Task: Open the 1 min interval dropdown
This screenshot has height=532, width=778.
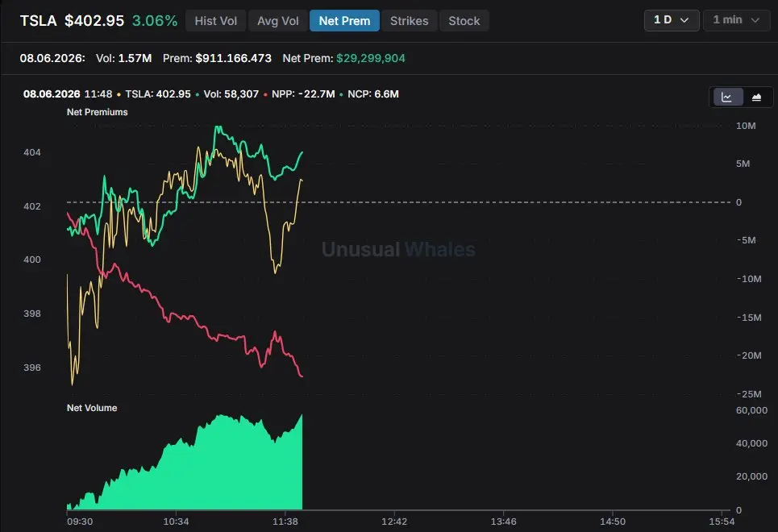Action: (x=736, y=20)
